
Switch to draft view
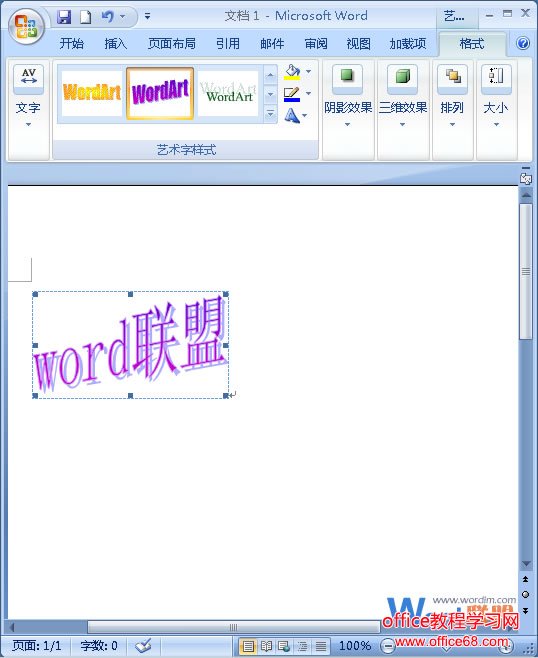click(x=321, y=646)
